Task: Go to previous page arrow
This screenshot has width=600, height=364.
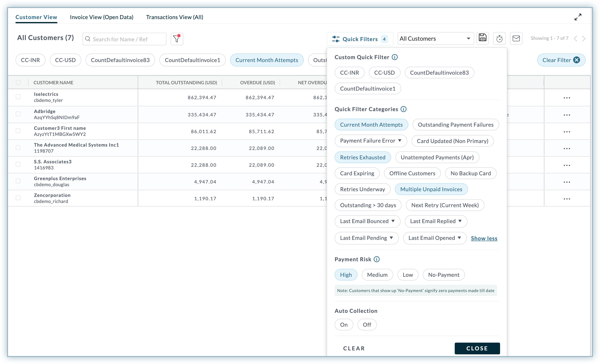Action: (x=575, y=38)
